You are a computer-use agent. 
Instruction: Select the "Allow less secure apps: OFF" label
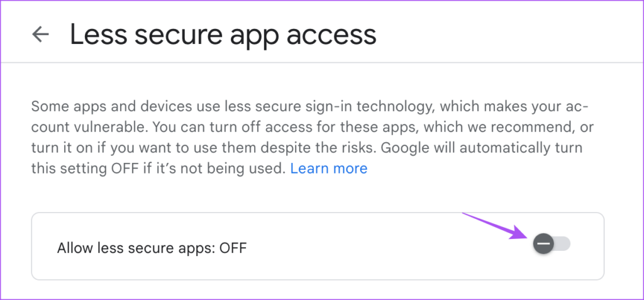[152, 248]
